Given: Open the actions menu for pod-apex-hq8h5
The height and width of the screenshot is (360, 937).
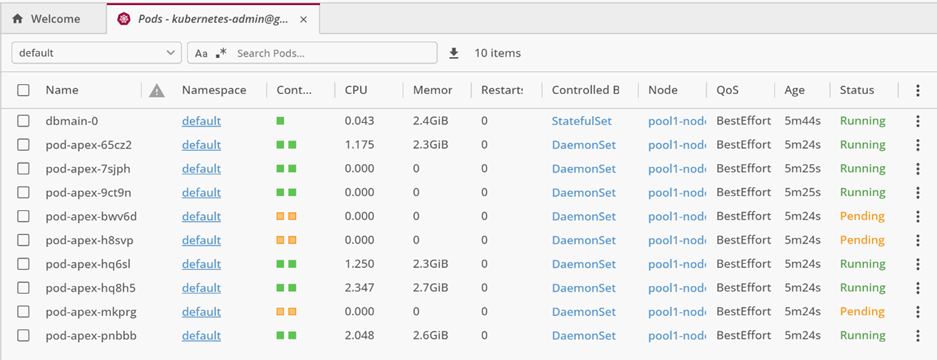Looking at the screenshot, I should coord(918,288).
